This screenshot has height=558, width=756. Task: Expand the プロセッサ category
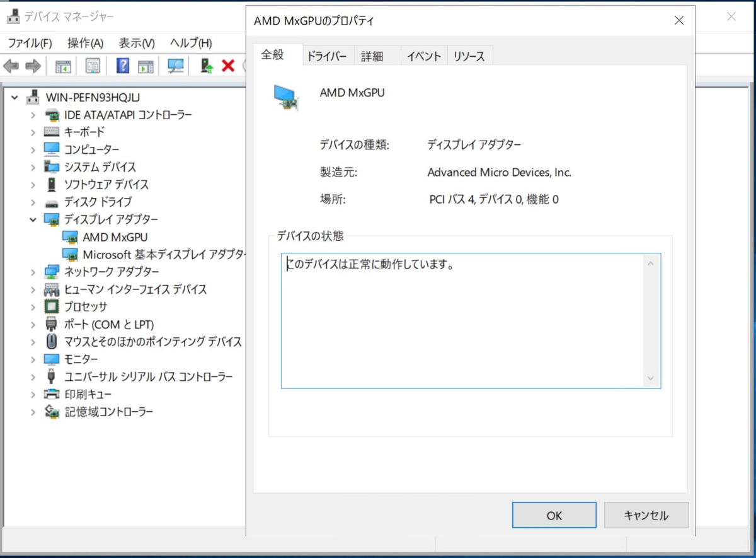[x=33, y=307]
